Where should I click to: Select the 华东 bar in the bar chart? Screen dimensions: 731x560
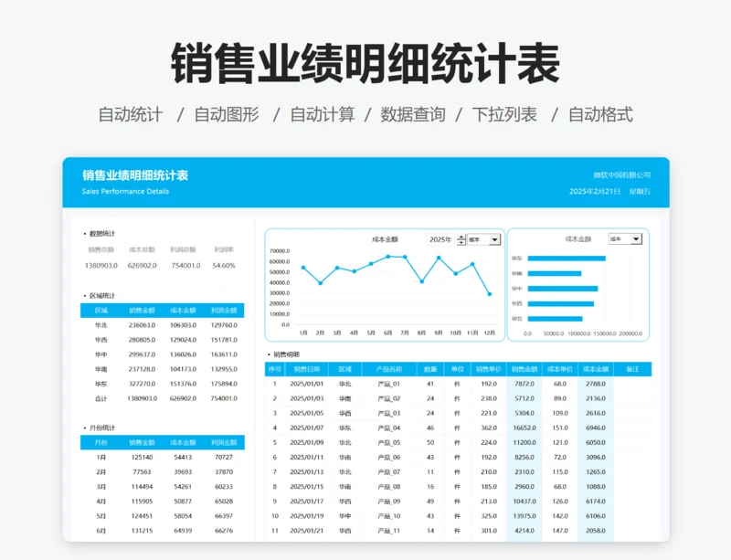[x=567, y=259]
